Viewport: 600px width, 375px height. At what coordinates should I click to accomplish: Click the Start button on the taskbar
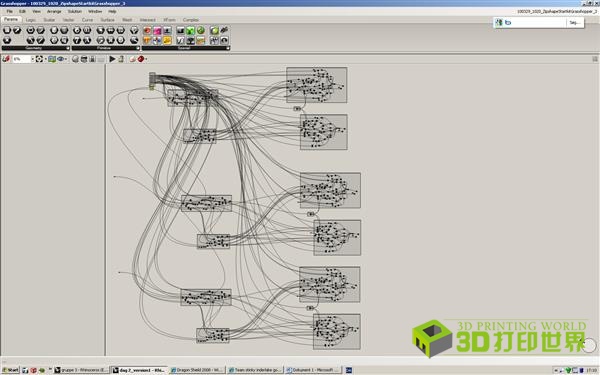[10, 370]
